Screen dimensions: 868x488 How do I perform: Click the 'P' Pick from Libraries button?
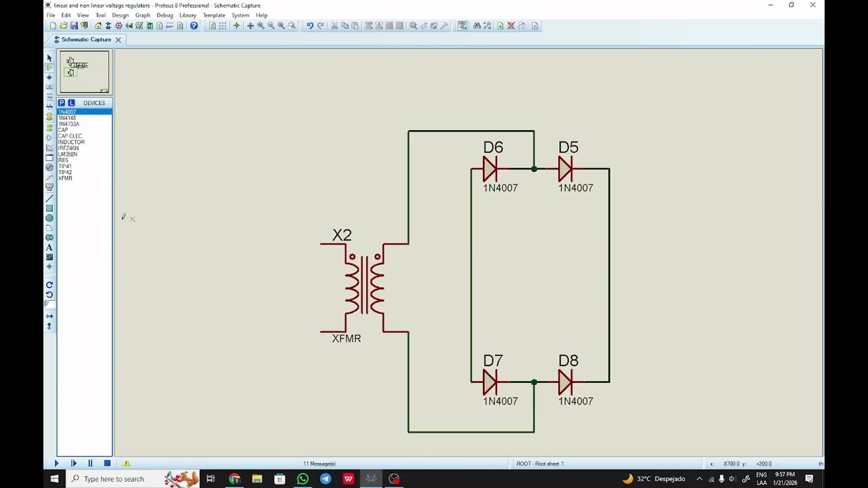coord(62,103)
